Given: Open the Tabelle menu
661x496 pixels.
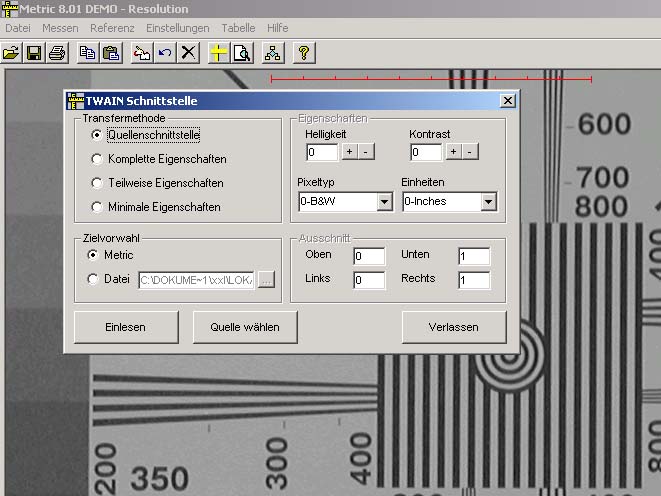Looking at the screenshot, I should [x=238, y=28].
